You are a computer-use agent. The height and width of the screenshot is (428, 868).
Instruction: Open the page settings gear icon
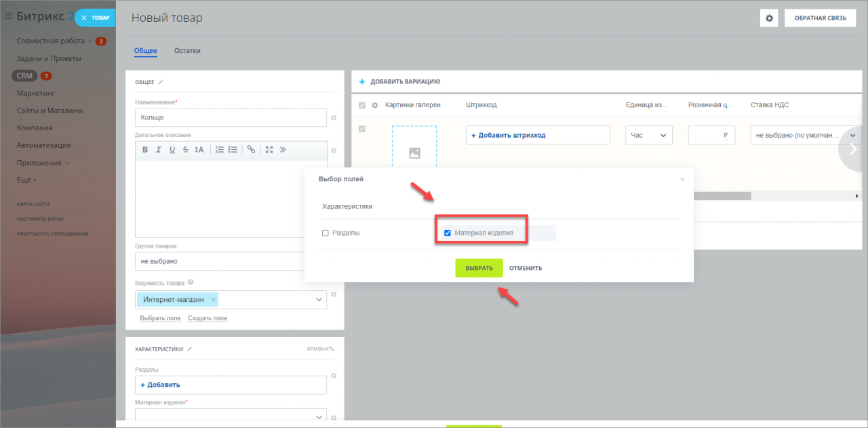tap(769, 18)
